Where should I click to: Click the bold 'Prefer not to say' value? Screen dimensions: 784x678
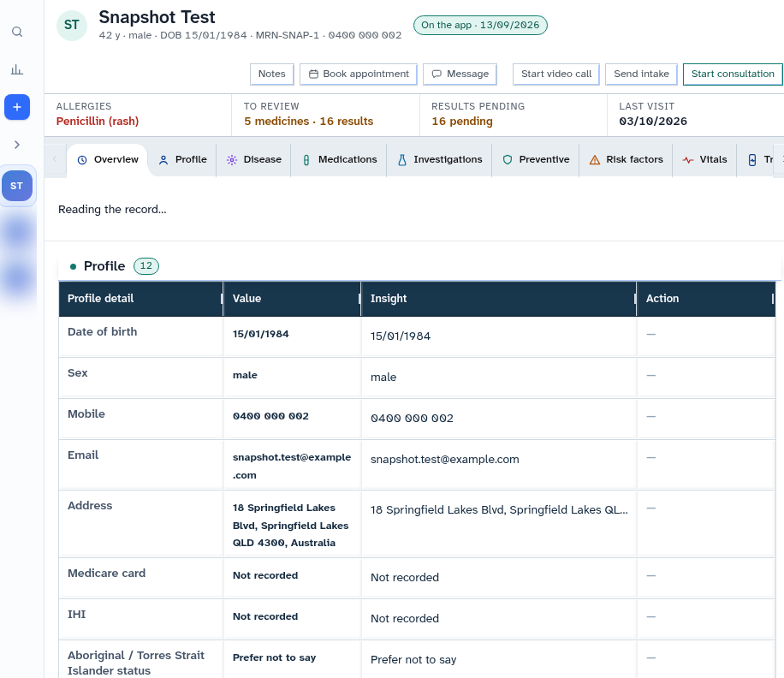tap(274, 657)
